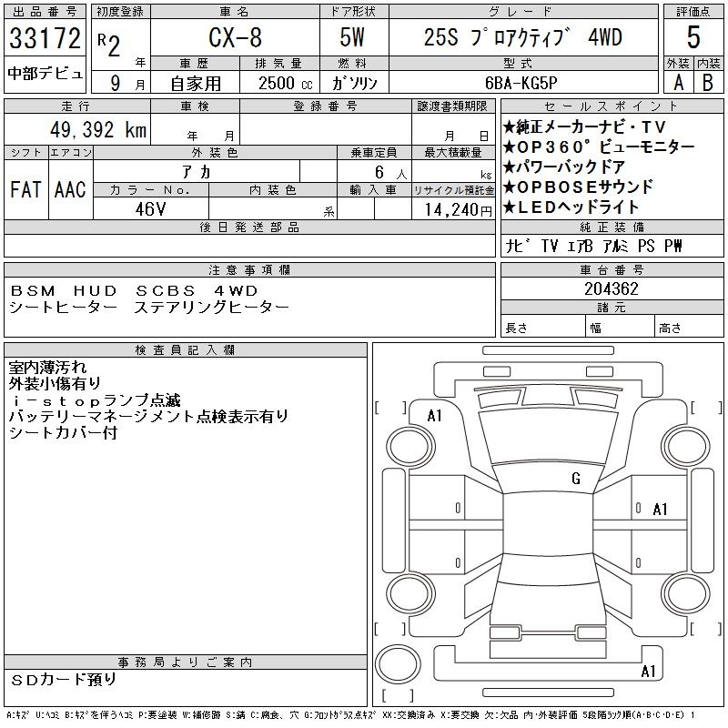Select the first registration year R2
This screenshot has width=728, height=728.
(x=109, y=45)
